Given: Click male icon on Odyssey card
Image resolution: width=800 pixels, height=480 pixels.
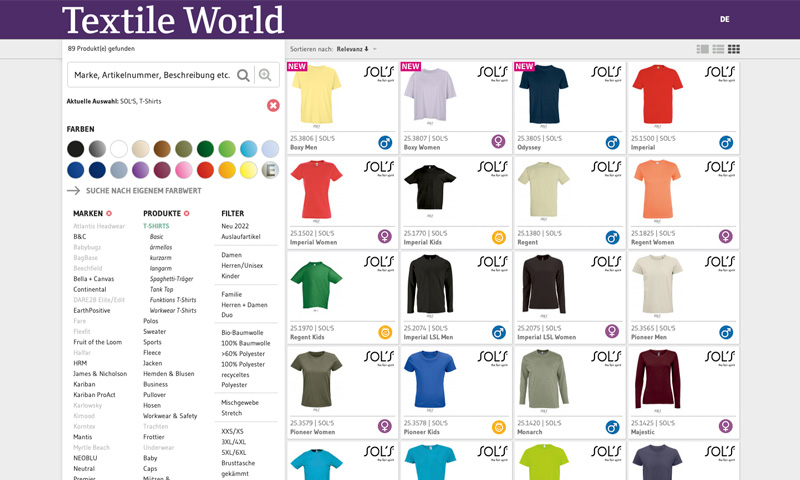Looking at the screenshot, I should pyautogui.click(x=612, y=142).
